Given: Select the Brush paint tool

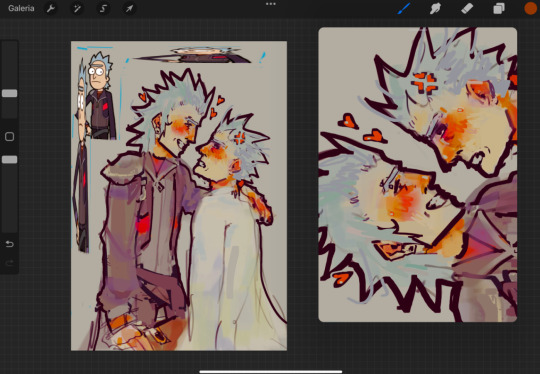Looking at the screenshot, I should 404,8.
